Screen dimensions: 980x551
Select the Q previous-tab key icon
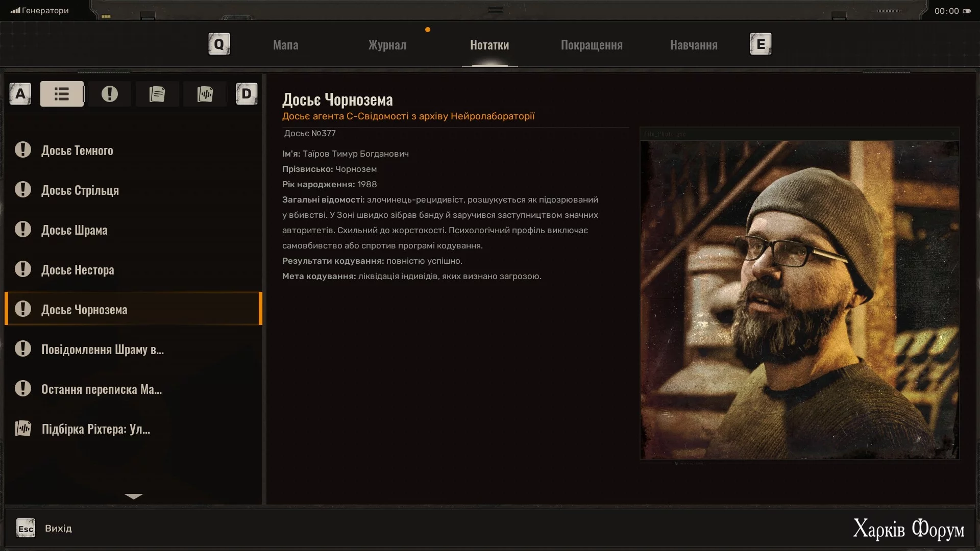[219, 44]
